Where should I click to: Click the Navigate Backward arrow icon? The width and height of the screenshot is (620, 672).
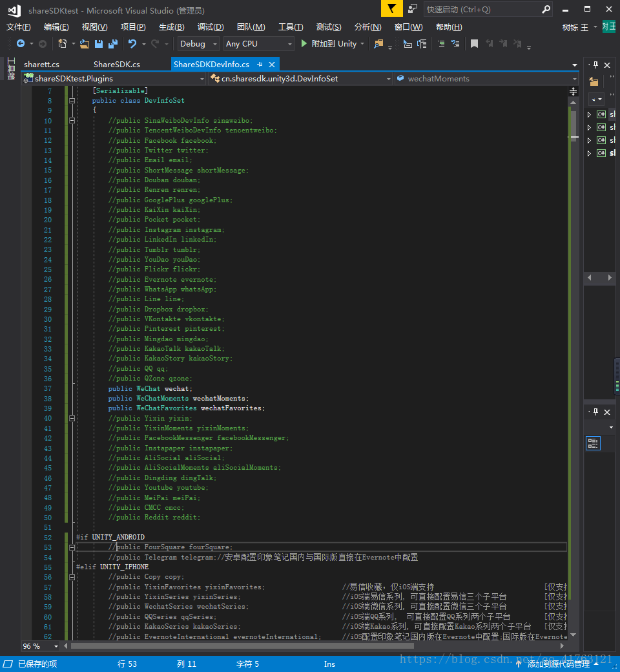21,44
